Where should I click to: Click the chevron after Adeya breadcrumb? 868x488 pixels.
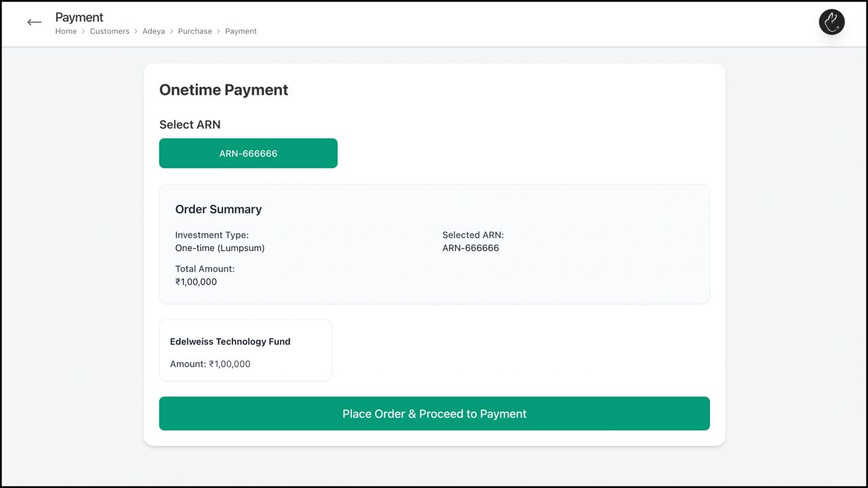tap(172, 31)
